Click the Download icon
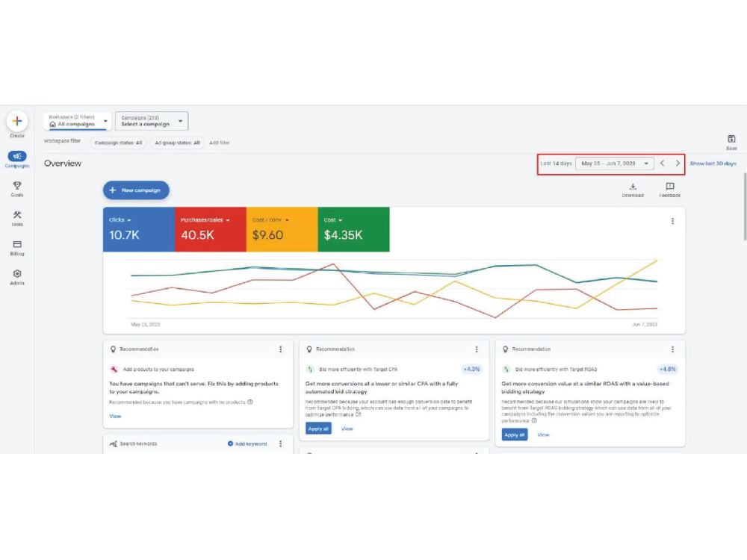Screen dimensions: 747x560 click(633, 186)
